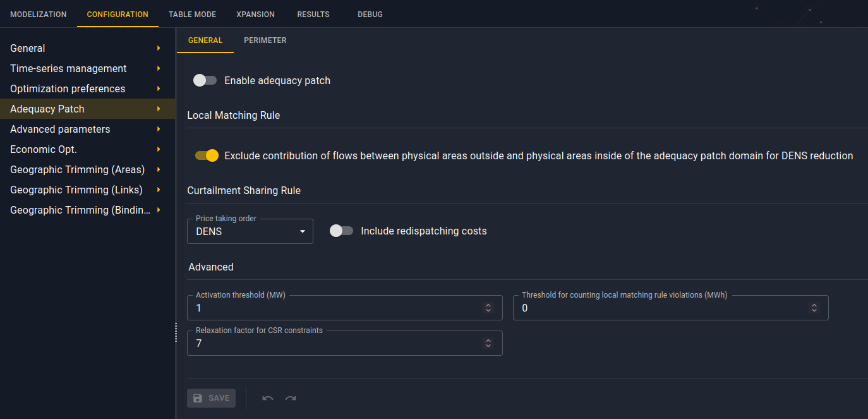Click arrow icon next to Advanced parameters
The width and height of the screenshot is (868, 419).
pos(159,129)
